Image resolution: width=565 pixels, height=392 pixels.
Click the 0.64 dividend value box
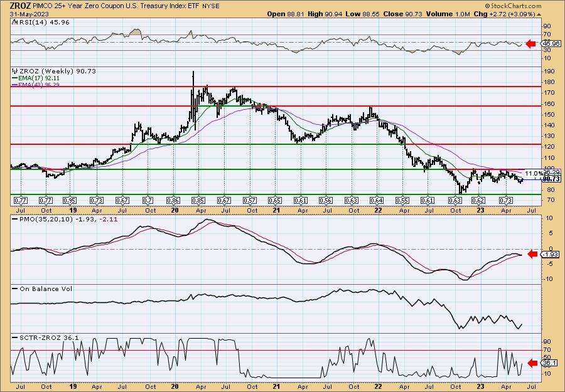(x=377, y=200)
